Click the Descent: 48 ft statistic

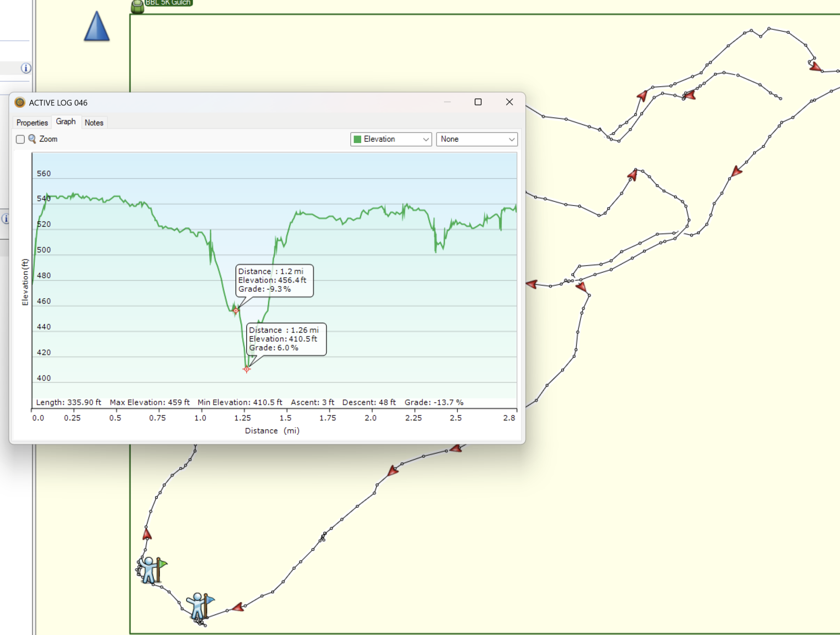tap(369, 402)
